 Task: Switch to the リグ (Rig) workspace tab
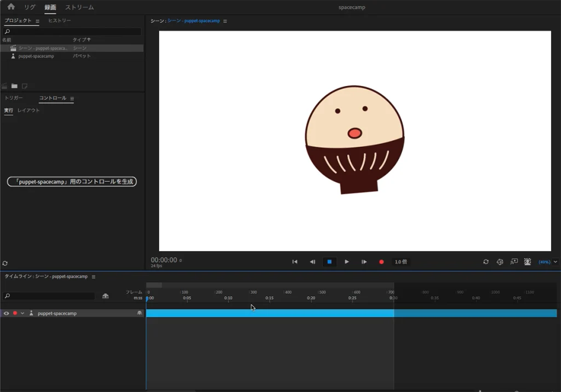coord(30,7)
